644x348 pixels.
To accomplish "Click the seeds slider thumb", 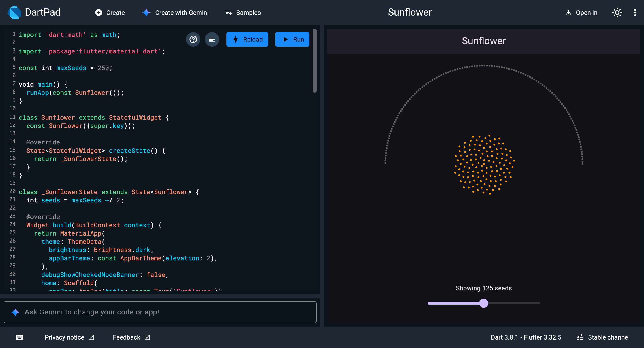I will point(483,303).
